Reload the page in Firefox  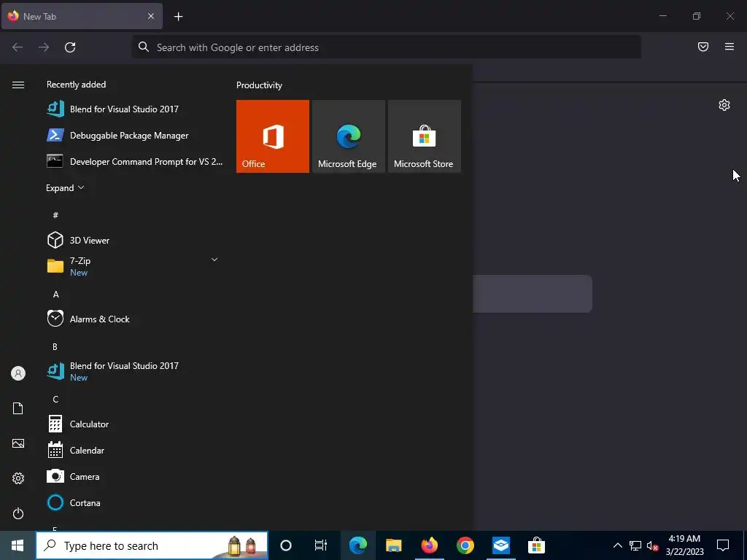pyautogui.click(x=70, y=47)
